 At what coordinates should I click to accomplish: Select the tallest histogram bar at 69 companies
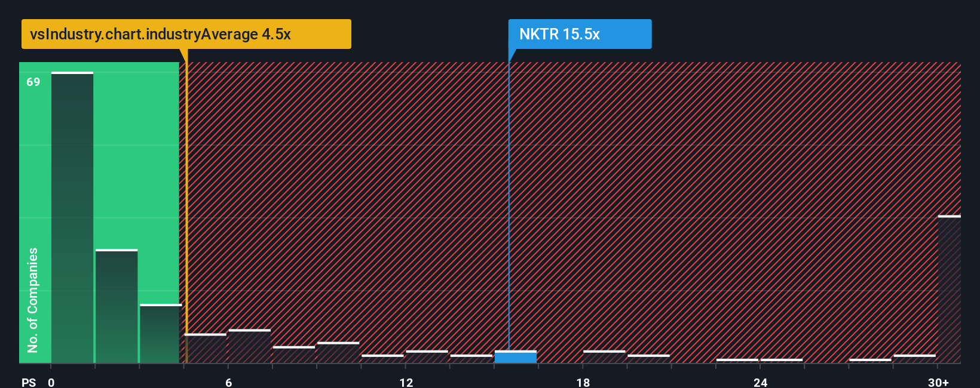point(72,218)
